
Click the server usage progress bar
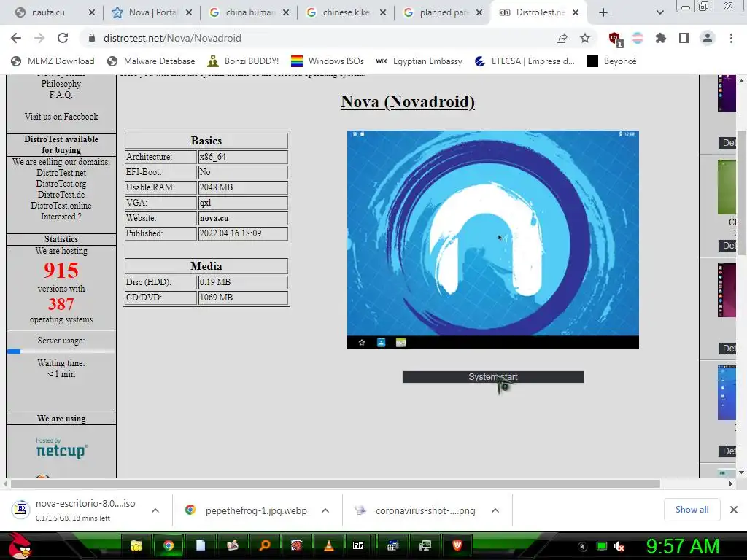tap(61, 351)
